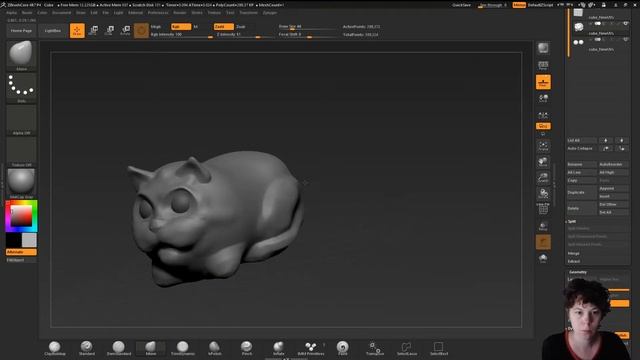Toggle the Transp transparency button
The height and width of the screenshot is (360, 640).
pyautogui.click(x=543, y=226)
